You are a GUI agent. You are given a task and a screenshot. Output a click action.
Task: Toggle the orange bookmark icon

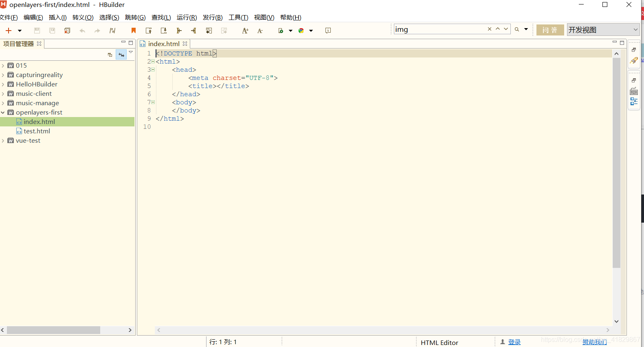point(134,31)
